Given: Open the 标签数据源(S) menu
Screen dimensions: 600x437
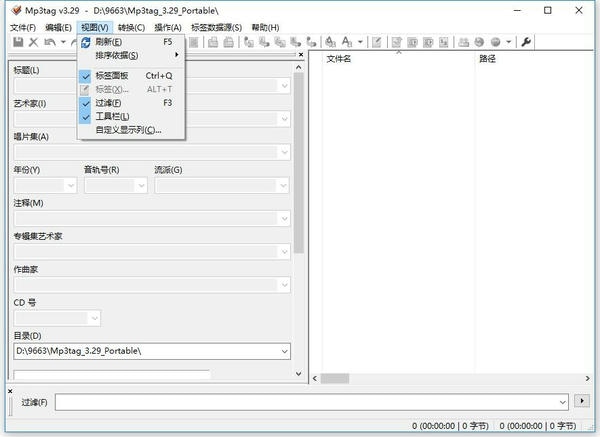Looking at the screenshot, I should click(x=217, y=28).
